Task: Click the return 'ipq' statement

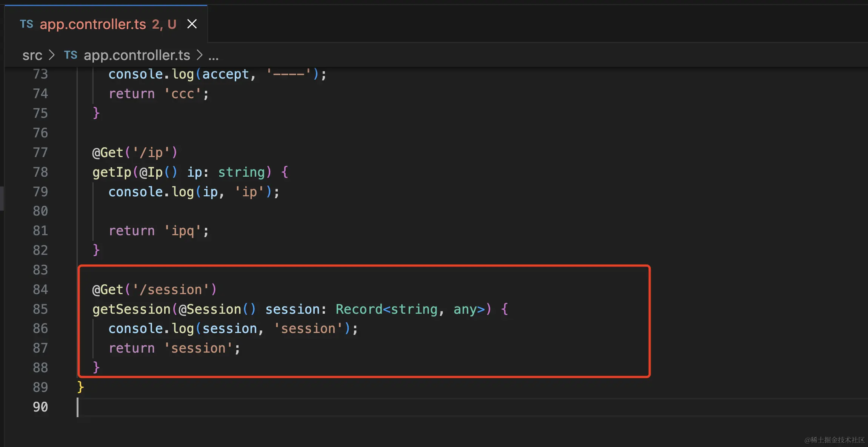Action: (159, 231)
